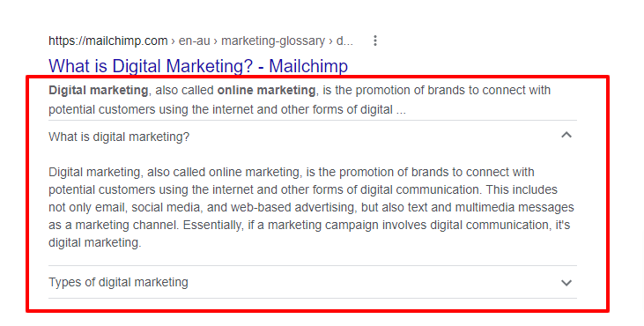Collapse the "What is digital marketing?" chevron
644x326 pixels.
click(566, 135)
